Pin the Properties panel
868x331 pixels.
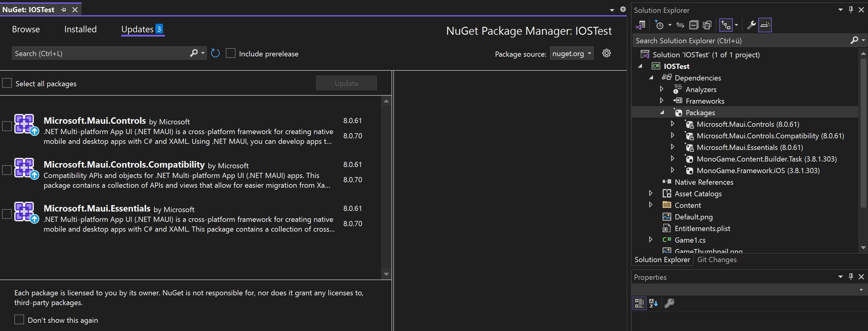coord(851,277)
